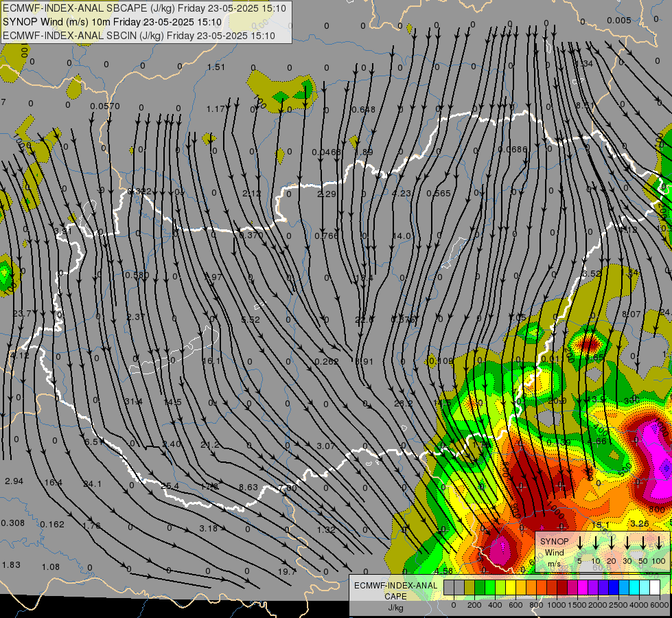Click the SYNOP Wind 10m header line
This screenshot has width=672, height=618.
point(113,22)
